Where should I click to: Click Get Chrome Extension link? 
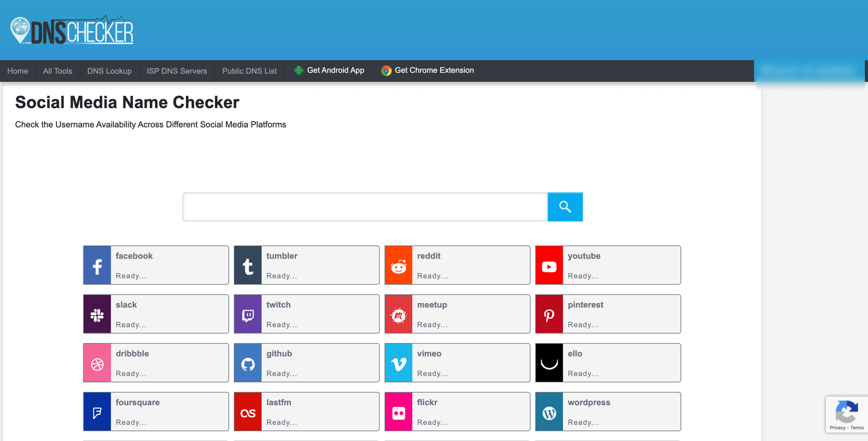(427, 71)
